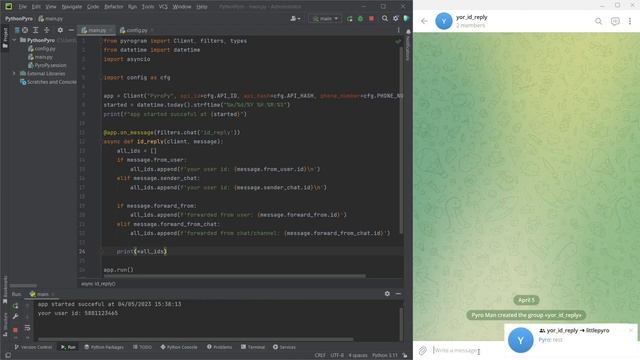
Task: Open project panel options gear
Action: pos(60,30)
